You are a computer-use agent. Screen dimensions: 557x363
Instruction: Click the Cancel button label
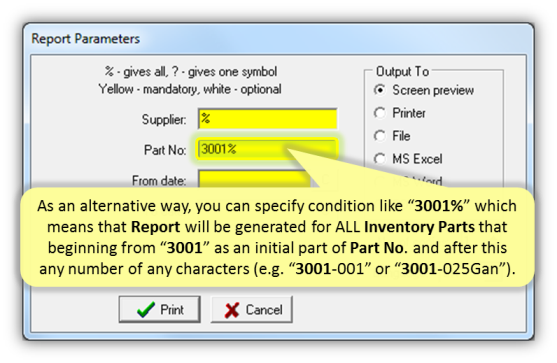pos(264,310)
